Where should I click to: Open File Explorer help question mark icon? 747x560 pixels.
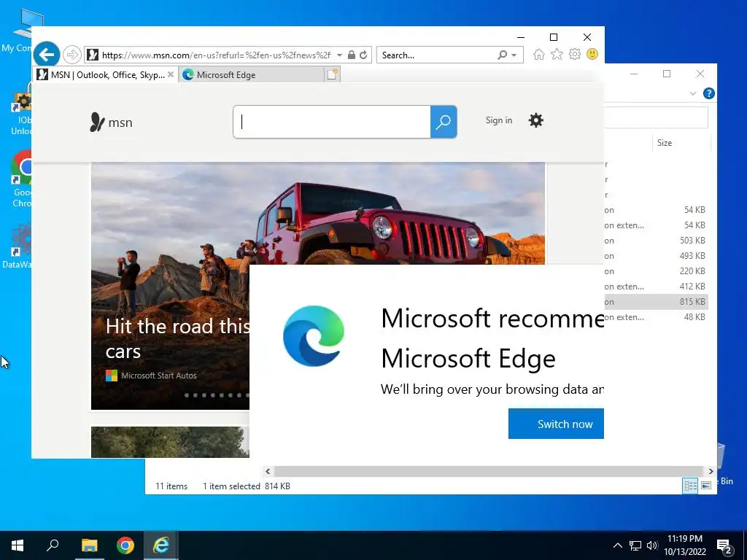(709, 93)
